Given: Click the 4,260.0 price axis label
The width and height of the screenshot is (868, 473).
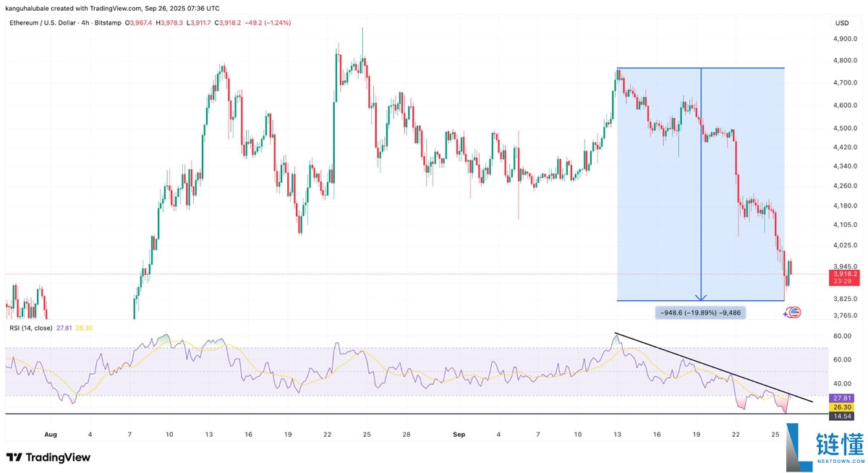Looking at the screenshot, I should click(845, 186).
